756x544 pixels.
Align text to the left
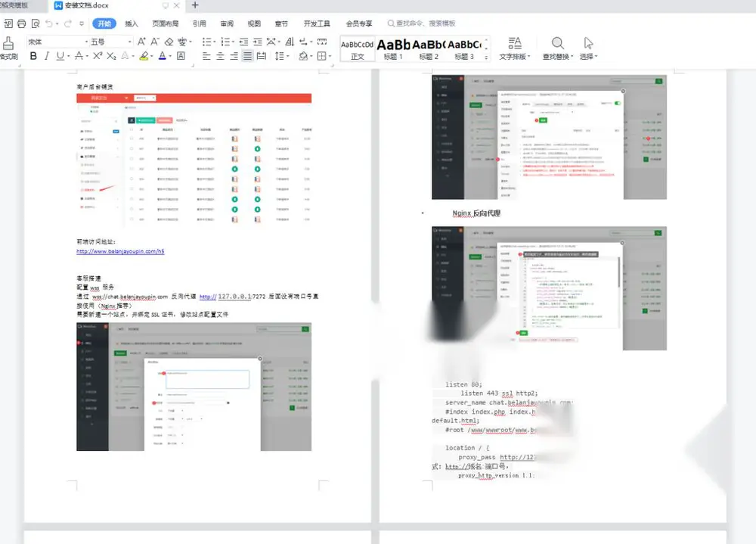pos(206,56)
